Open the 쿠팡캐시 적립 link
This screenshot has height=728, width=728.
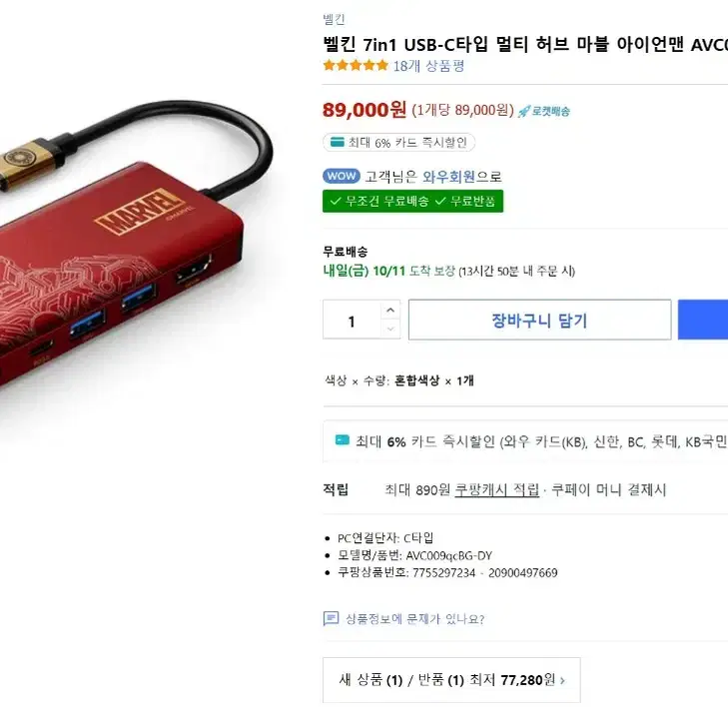[496, 489]
